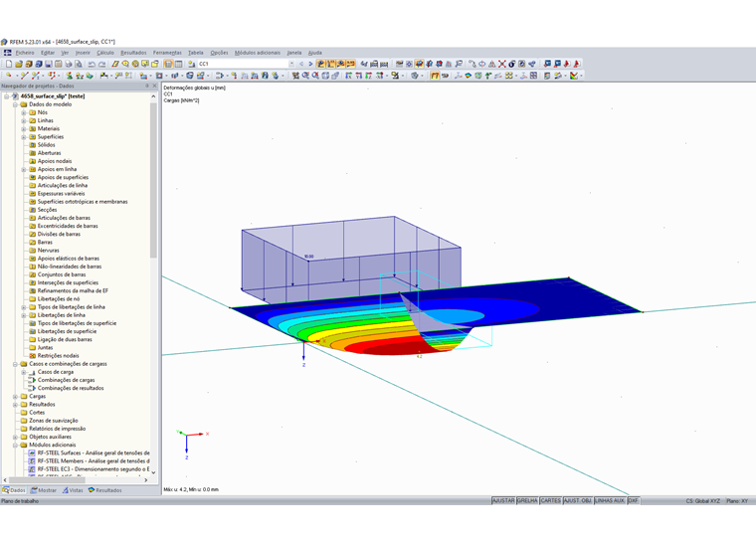Click the new node tool icon

(9, 76)
